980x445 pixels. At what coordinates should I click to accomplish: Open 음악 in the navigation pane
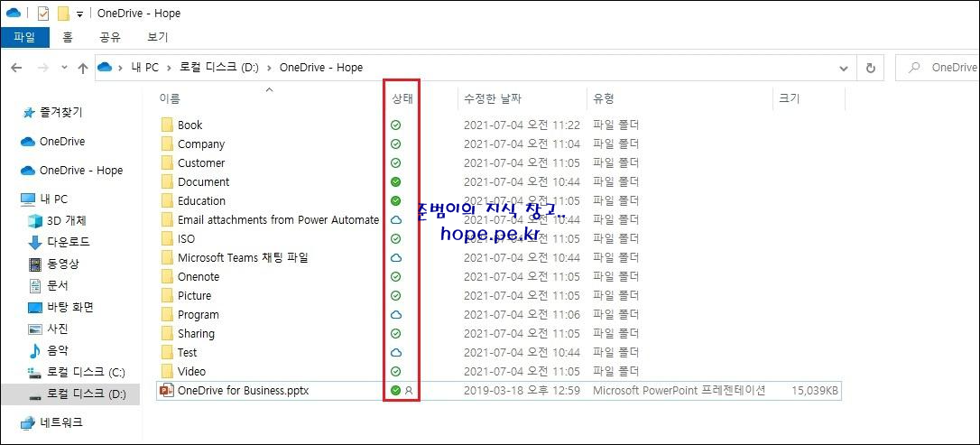click(58, 350)
